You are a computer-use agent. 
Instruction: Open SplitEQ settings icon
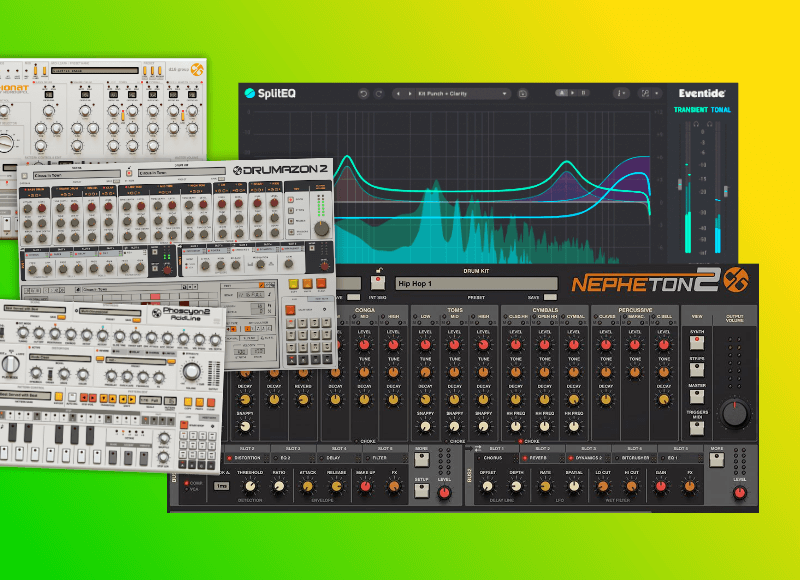pos(645,93)
